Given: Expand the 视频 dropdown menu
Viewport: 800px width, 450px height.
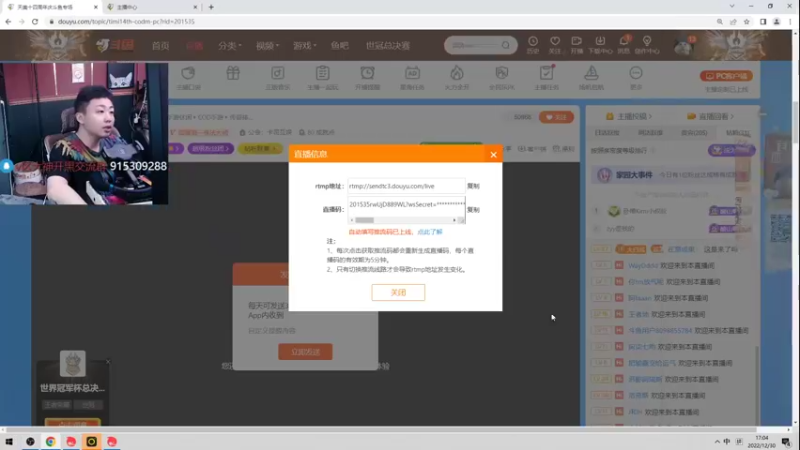Looking at the screenshot, I should (267, 45).
